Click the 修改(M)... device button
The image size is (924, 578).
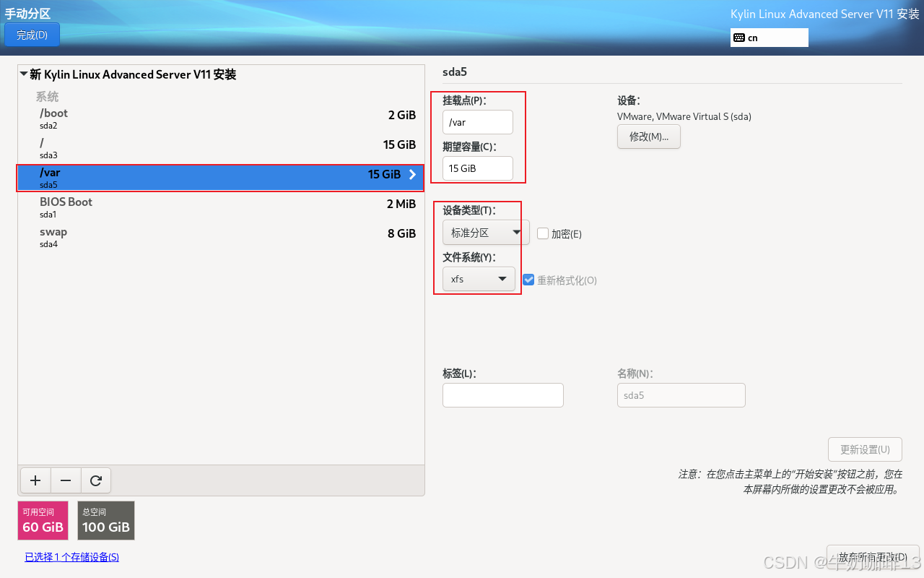(649, 137)
